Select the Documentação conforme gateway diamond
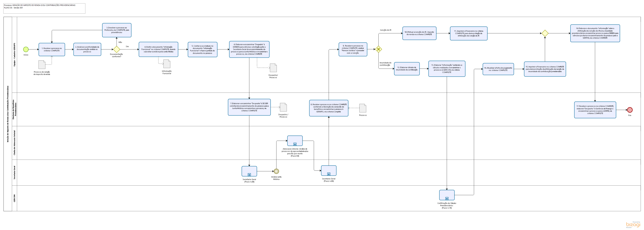Viewport: 644px width, 230px height. [117, 49]
